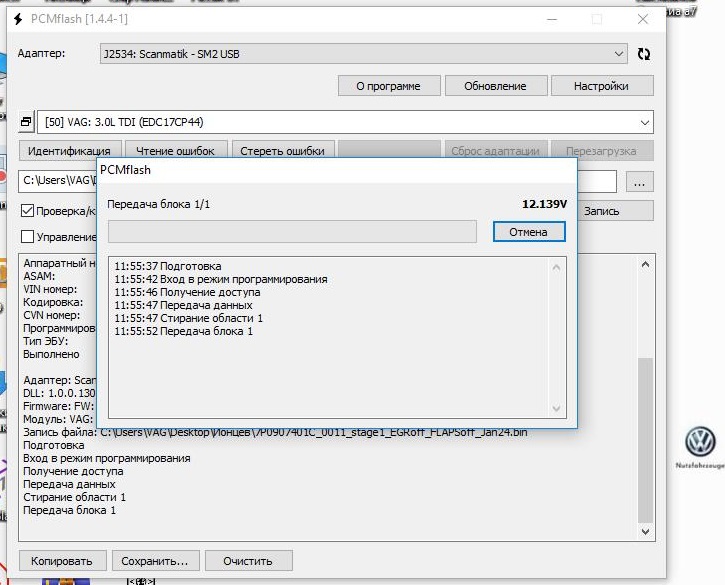Click 'Получение доступа' in the main log
The height and width of the screenshot is (585, 725).
73,471
